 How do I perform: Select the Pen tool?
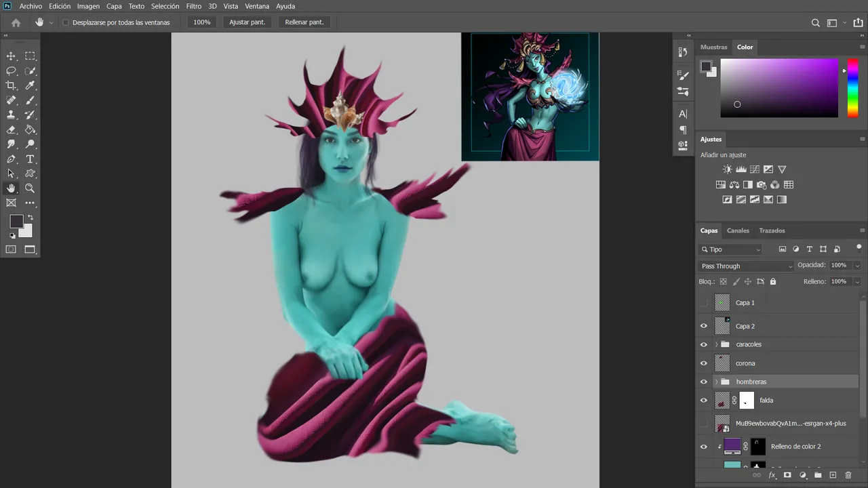coord(11,159)
